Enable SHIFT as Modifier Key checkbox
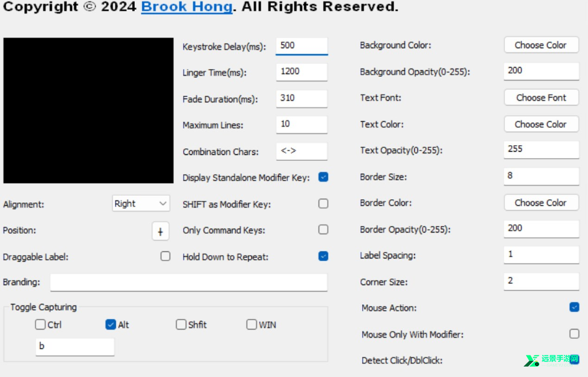 pyautogui.click(x=323, y=204)
